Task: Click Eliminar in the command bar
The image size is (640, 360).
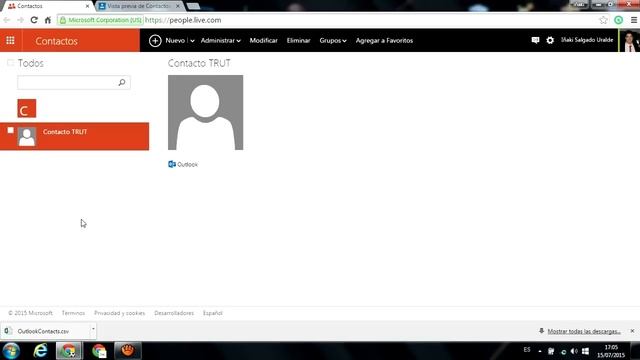Action: 298,40
